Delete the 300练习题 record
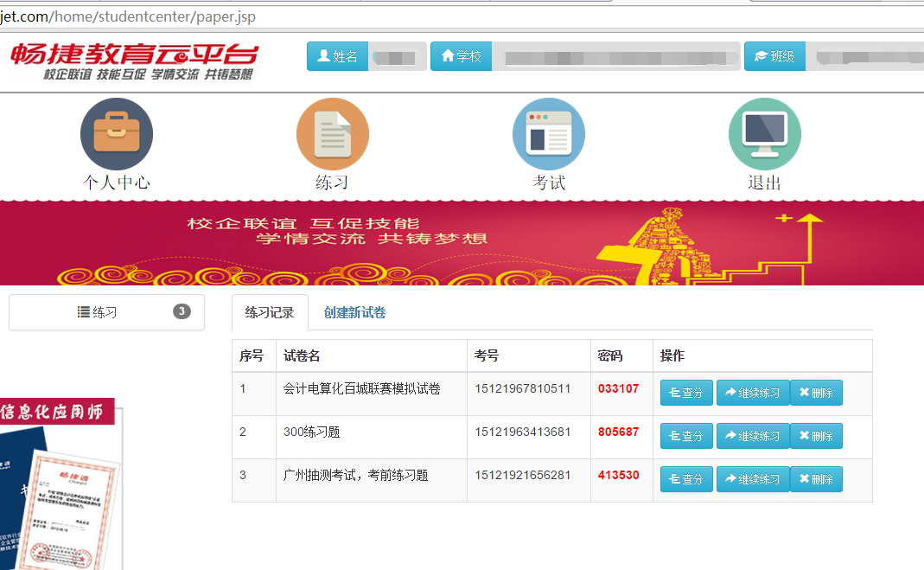Screen dimensions: 924x570 (816, 436)
